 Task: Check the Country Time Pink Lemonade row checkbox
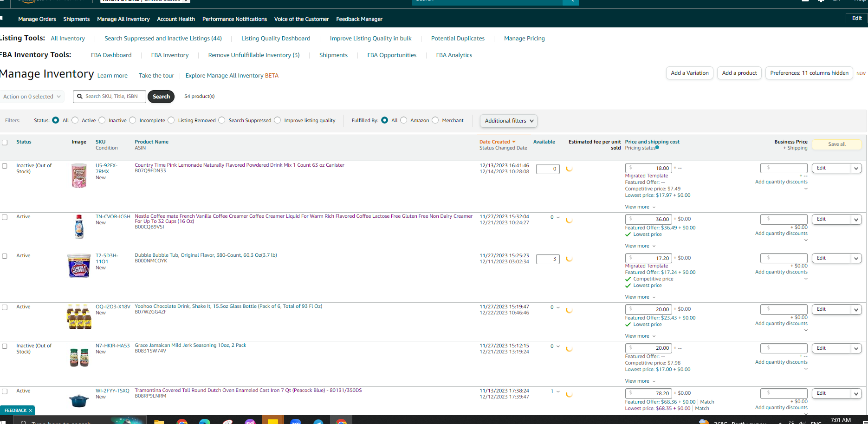(5, 166)
